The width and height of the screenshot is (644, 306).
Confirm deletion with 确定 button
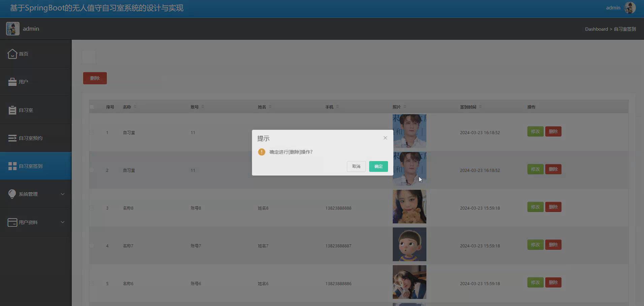(x=379, y=166)
